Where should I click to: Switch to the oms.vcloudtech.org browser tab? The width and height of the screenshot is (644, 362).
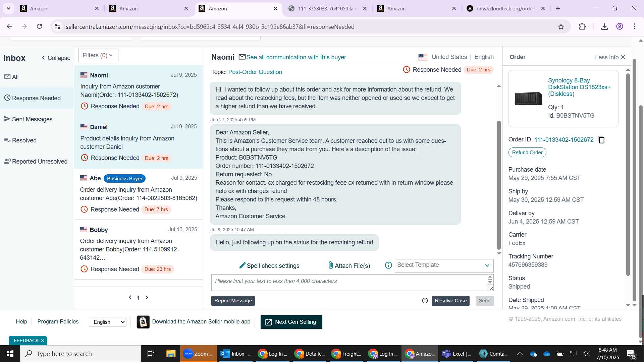[506, 8]
